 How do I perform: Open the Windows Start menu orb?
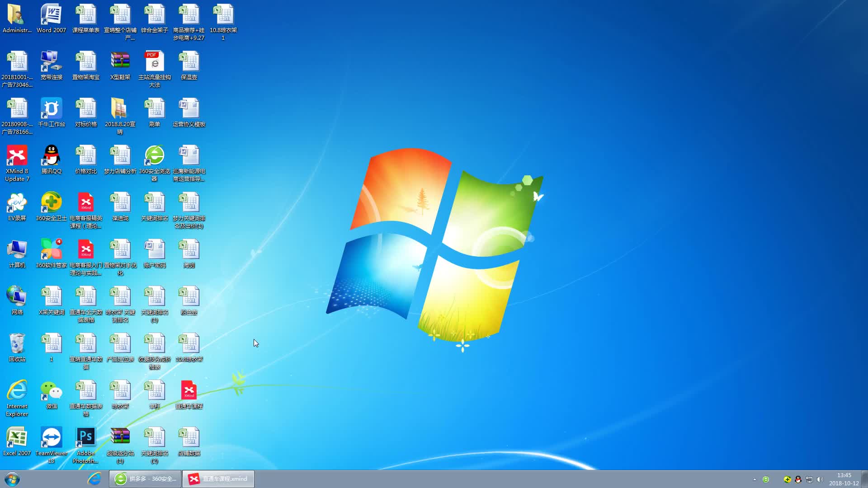[12, 479]
